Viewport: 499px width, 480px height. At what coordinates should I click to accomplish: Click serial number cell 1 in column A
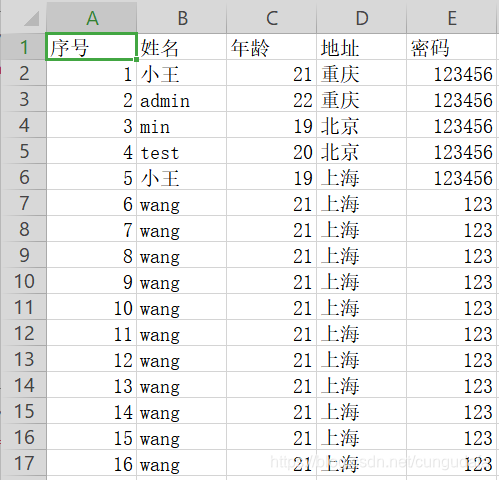point(92,73)
